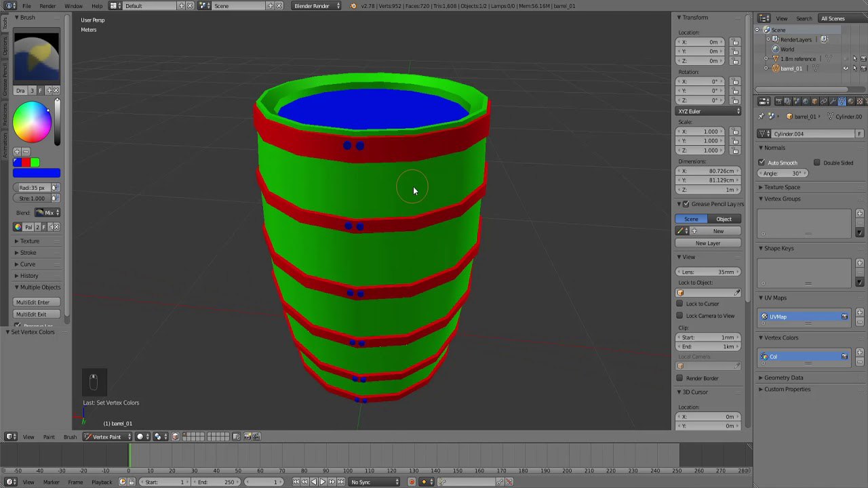The image size is (868, 488).
Task: Expand the Texture Space panel
Action: (782, 187)
